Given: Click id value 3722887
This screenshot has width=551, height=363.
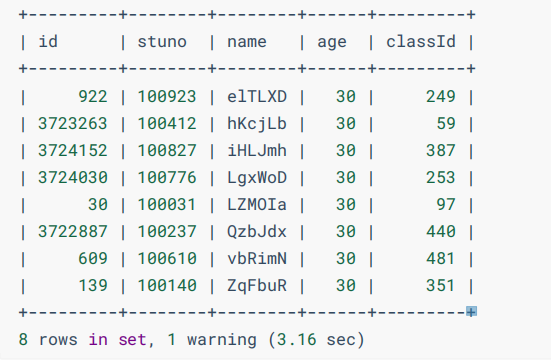Looking at the screenshot, I should click(73, 231).
